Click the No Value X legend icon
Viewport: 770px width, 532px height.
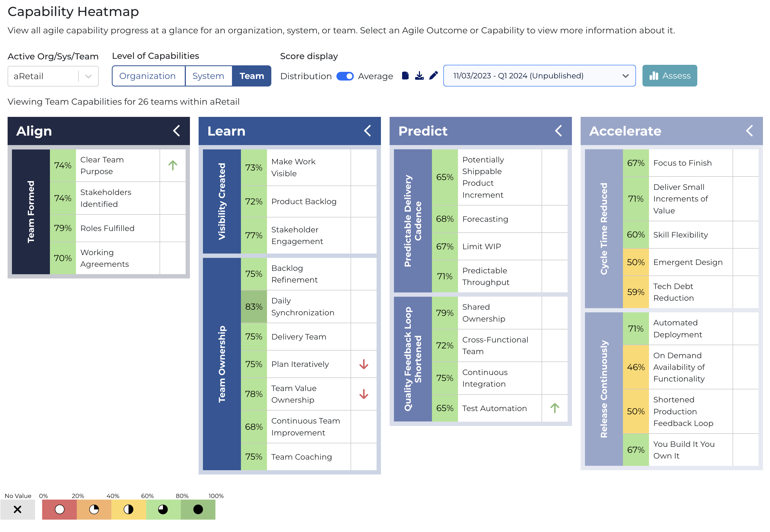point(17,509)
